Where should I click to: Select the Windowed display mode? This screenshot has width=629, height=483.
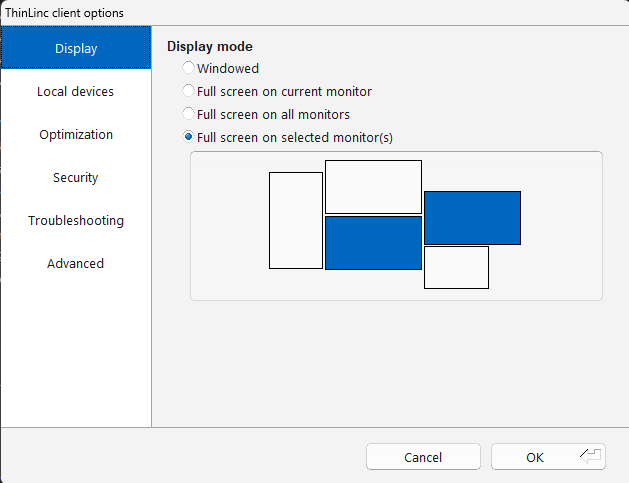click(x=221, y=68)
